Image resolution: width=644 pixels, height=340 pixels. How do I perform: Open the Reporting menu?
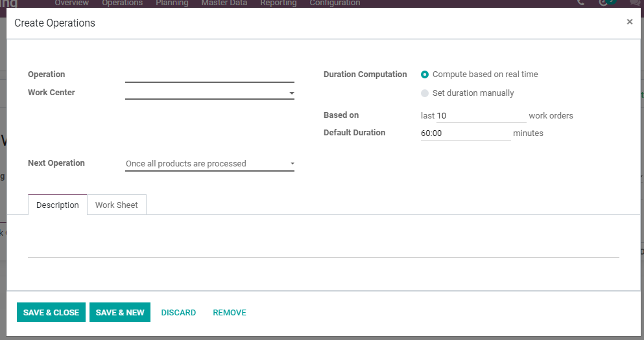(278, 3)
